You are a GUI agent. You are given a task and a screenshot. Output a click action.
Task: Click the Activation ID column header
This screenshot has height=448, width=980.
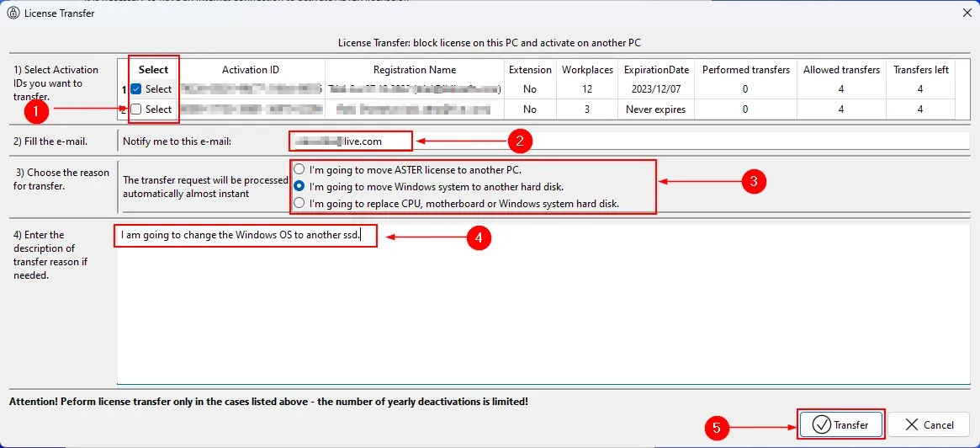[x=251, y=70]
